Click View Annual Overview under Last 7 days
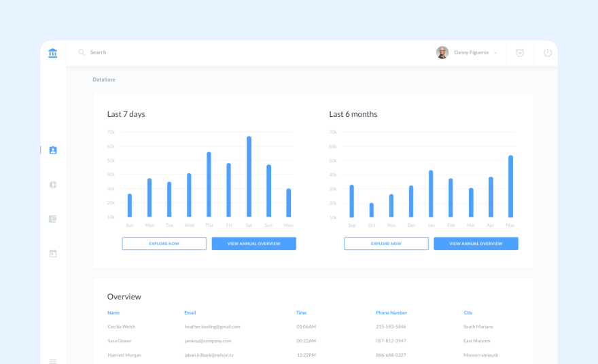This screenshot has height=364, width=598. pos(254,244)
